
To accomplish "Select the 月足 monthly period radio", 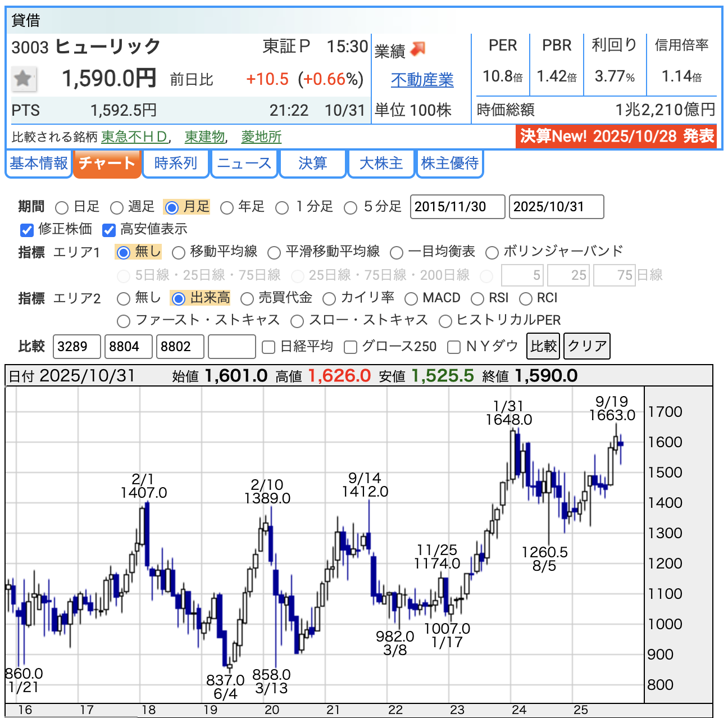I will [x=172, y=208].
